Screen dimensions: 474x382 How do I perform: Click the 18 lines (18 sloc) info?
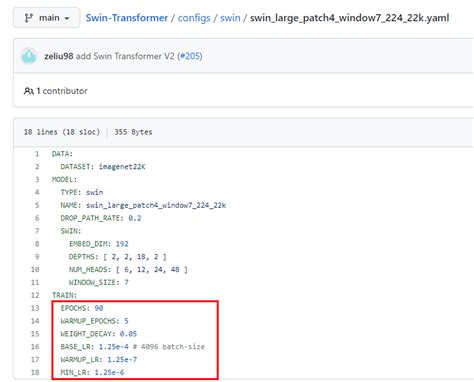[62, 132]
